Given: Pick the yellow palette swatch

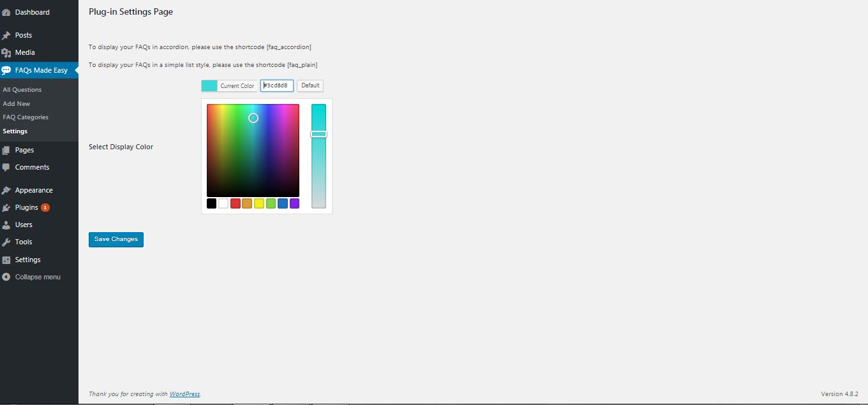Looking at the screenshot, I should tap(259, 203).
